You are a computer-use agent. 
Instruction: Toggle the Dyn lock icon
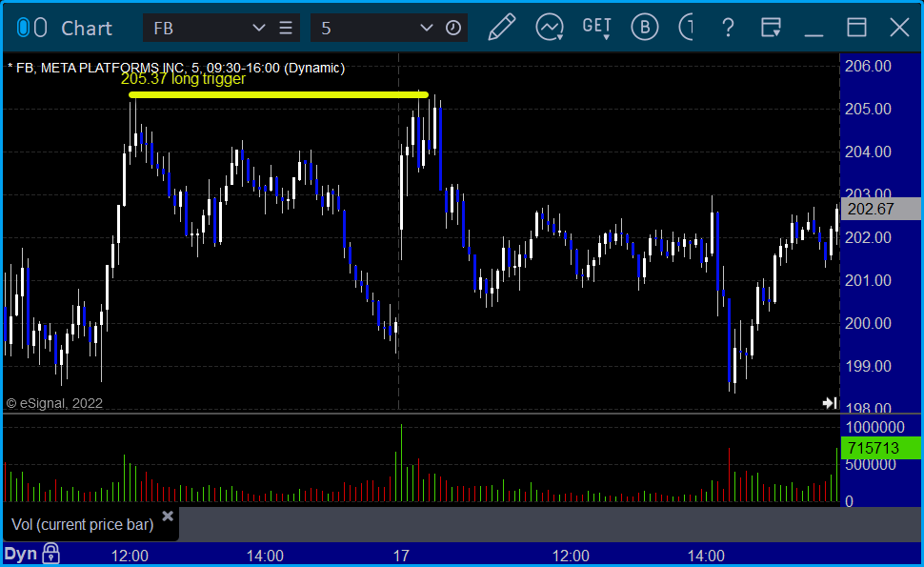pyautogui.click(x=50, y=554)
